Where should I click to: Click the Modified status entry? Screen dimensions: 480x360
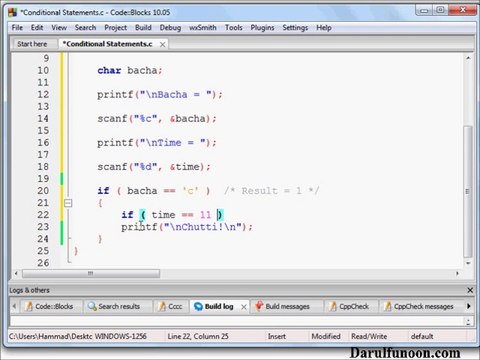tap(326, 336)
